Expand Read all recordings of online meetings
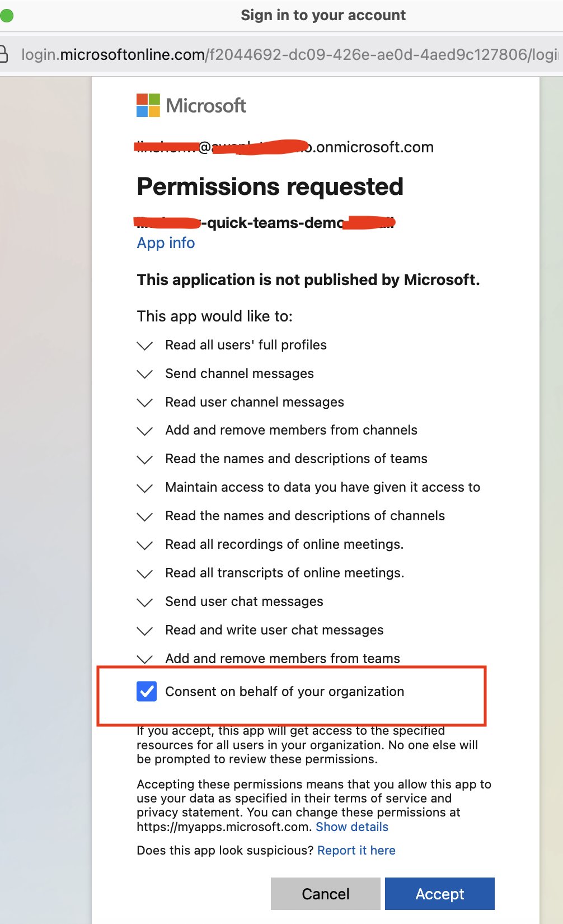 tap(144, 545)
